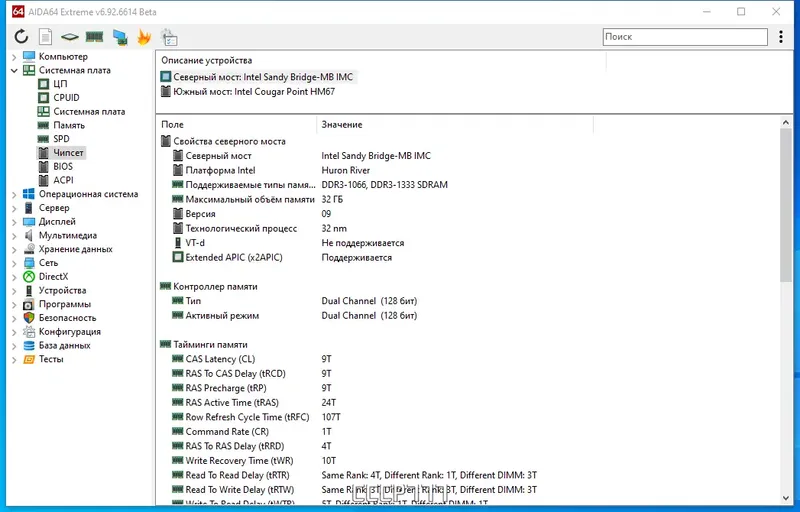Open the Report page icon
Screen dimensions: 800x512
click(45, 37)
